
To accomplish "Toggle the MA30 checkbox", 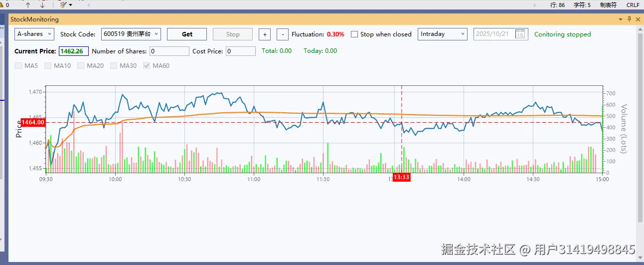I will click(x=114, y=66).
